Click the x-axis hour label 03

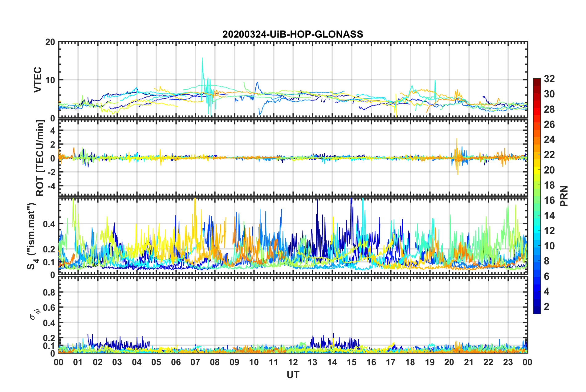(x=117, y=362)
